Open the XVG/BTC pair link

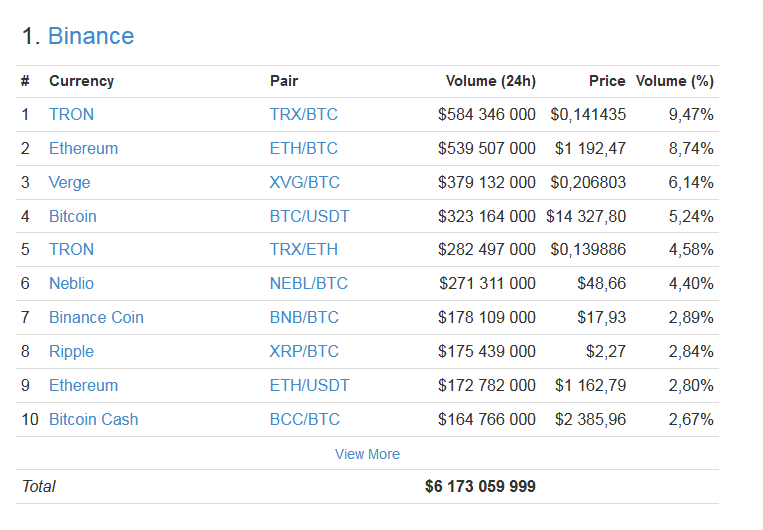tap(304, 183)
